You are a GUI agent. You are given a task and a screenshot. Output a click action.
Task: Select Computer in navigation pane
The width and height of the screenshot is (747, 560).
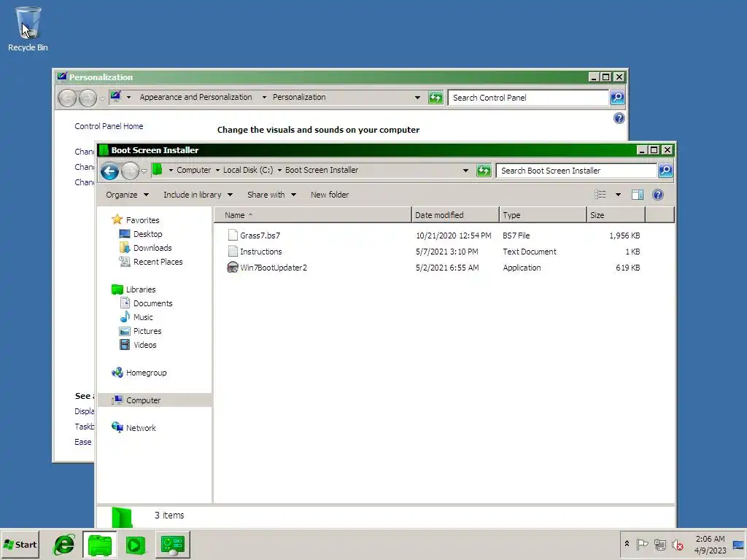coord(143,400)
